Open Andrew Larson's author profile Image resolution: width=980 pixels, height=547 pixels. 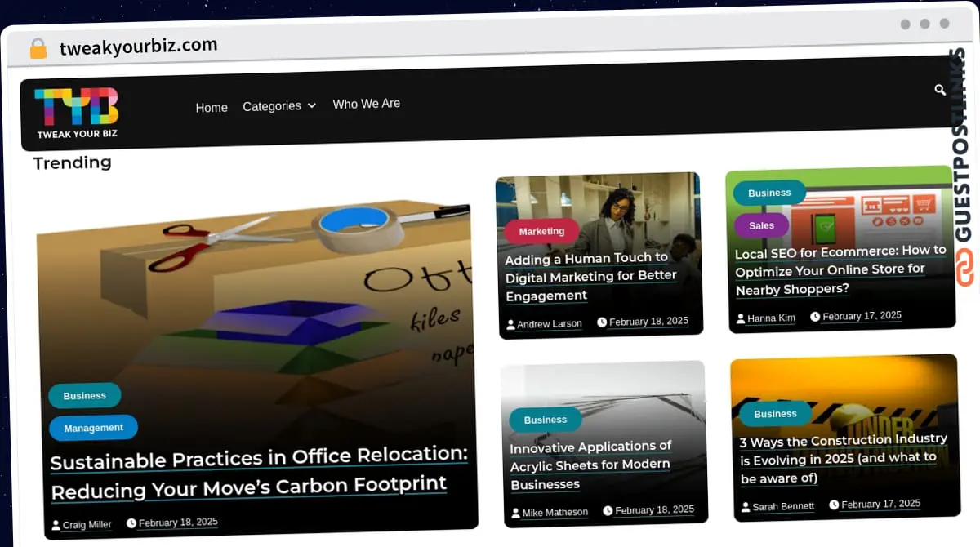550,323
